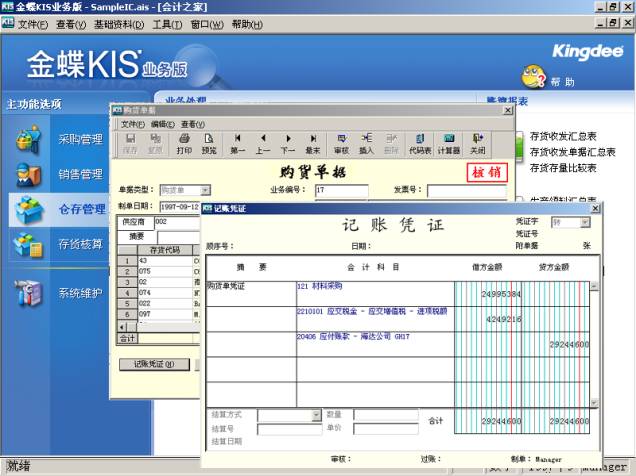Click 保存 save icon in 购货单据 toolbar

[x=130, y=144]
